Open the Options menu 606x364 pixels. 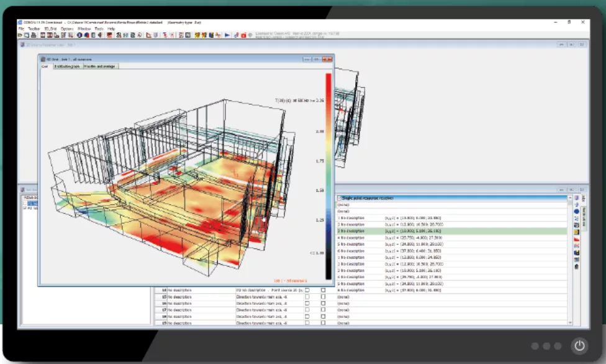[67, 29]
